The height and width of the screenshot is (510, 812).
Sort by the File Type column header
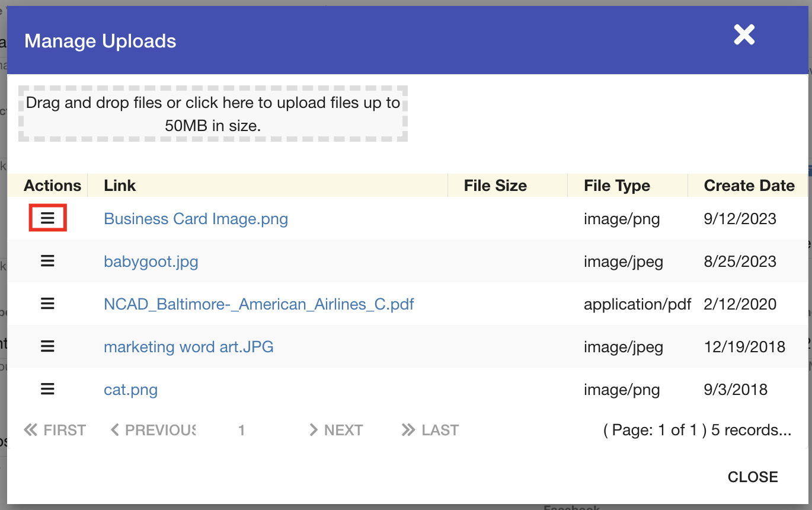(x=616, y=186)
